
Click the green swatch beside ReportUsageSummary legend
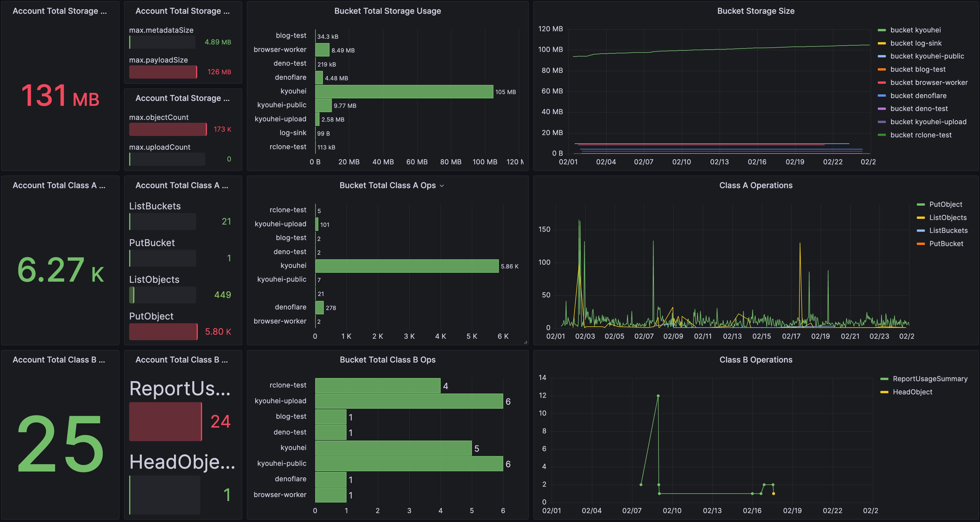(884, 379)
